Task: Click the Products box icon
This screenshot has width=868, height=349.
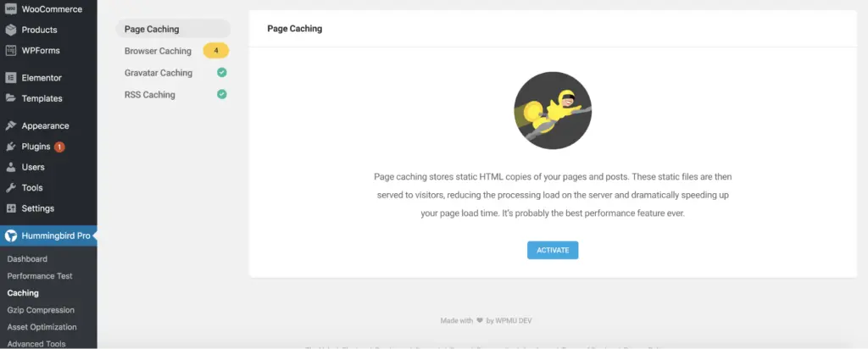Action: [10, 30]
